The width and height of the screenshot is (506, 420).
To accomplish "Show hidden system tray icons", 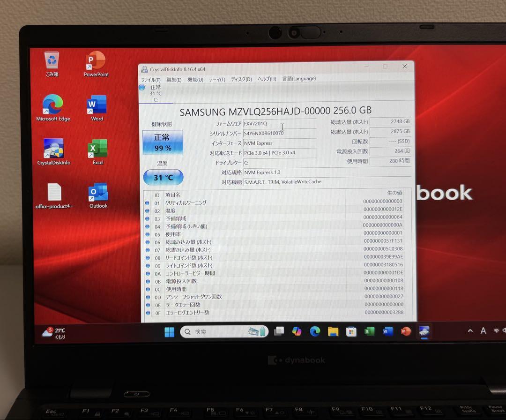I will click(470, 330).
